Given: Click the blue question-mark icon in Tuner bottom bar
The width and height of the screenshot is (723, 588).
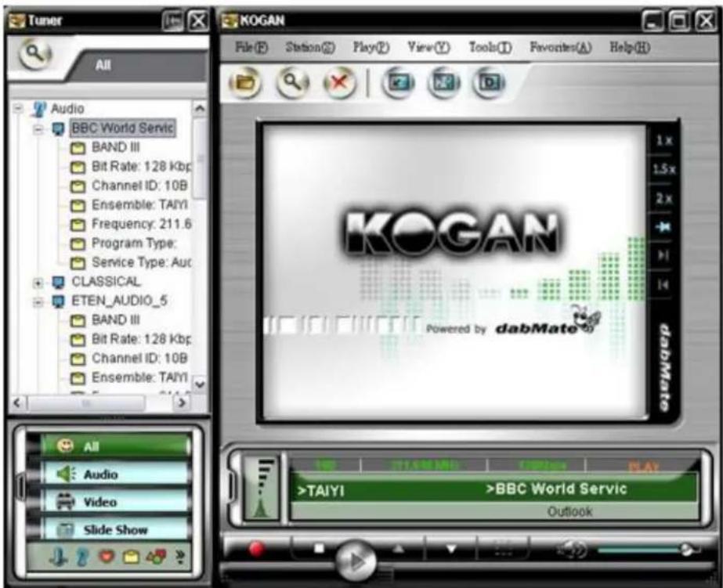Looking at the screenshot, I should (82, 556).
